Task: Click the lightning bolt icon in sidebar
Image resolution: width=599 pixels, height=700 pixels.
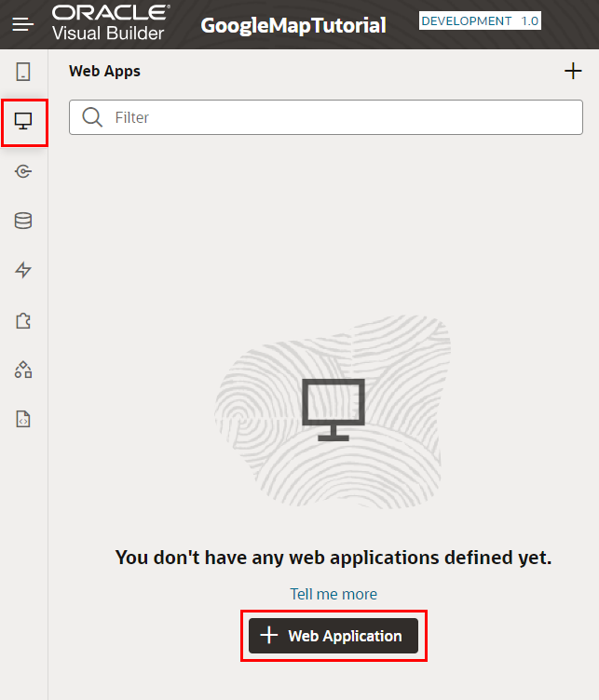Action: 23,270
